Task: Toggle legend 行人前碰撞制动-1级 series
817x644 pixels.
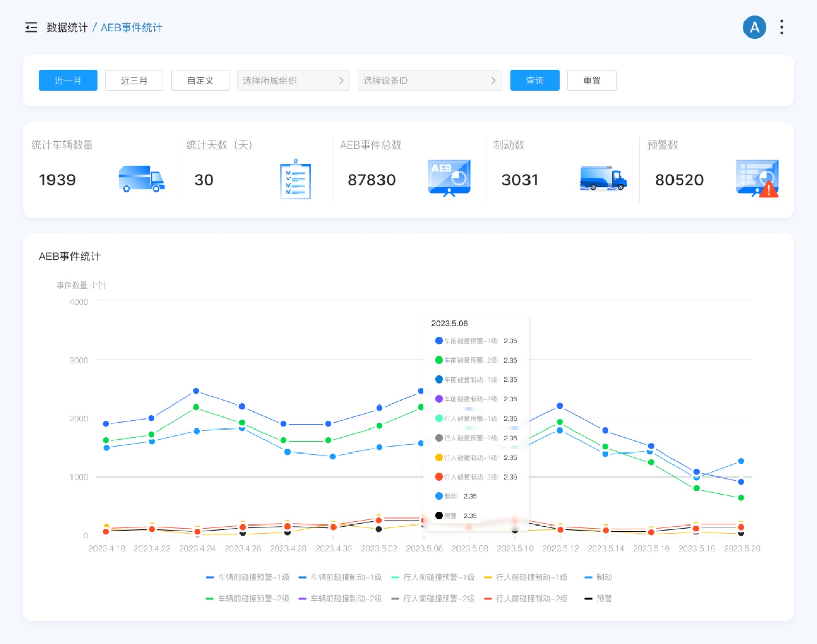Action: coord(525,577)
